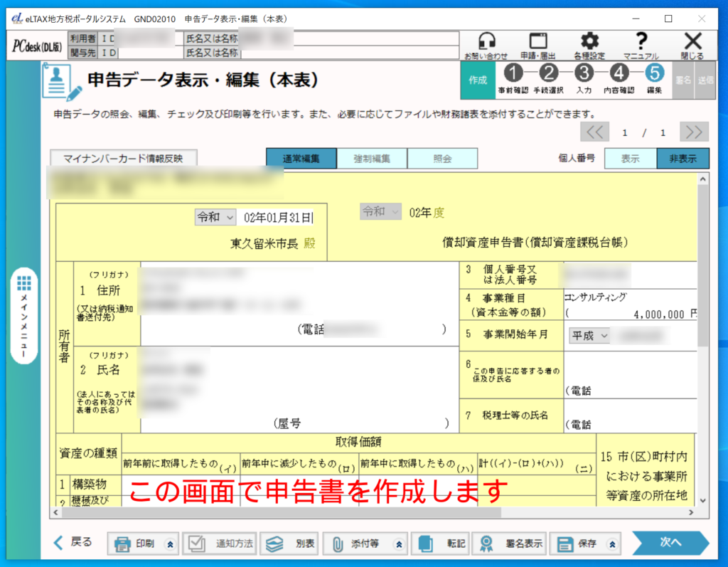Switch personal number to 表示

pos(630,159)
